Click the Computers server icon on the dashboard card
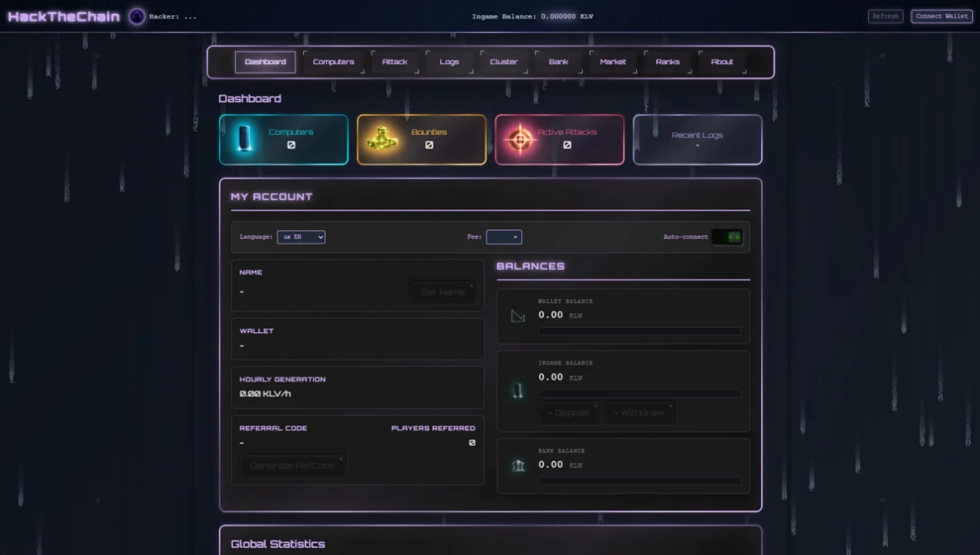 [x=244, y=140]
